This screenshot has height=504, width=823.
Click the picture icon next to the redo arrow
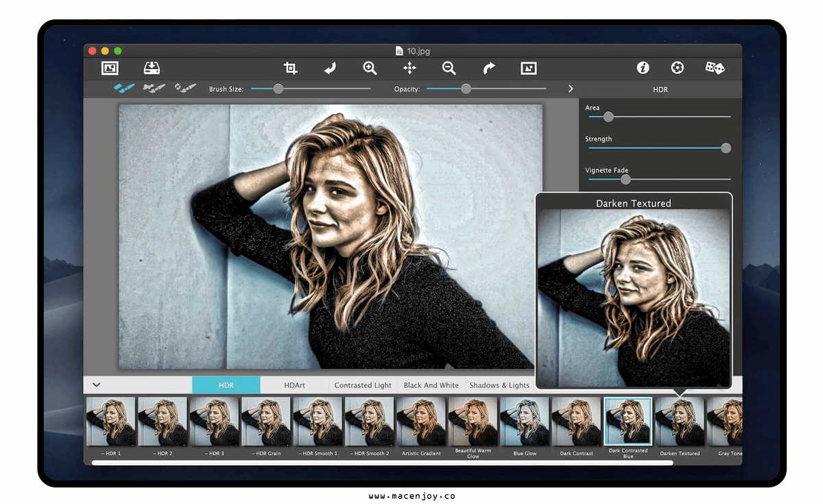pos(528,68)
